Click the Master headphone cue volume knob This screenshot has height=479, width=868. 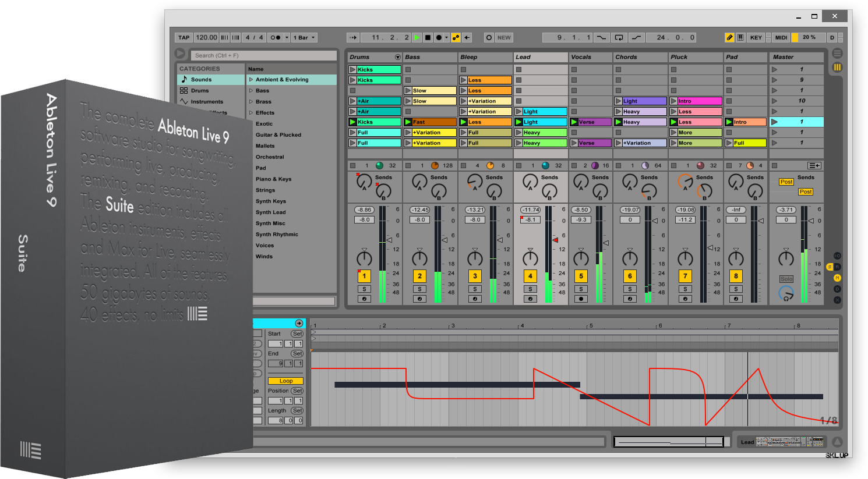click(x=786, y=294)
